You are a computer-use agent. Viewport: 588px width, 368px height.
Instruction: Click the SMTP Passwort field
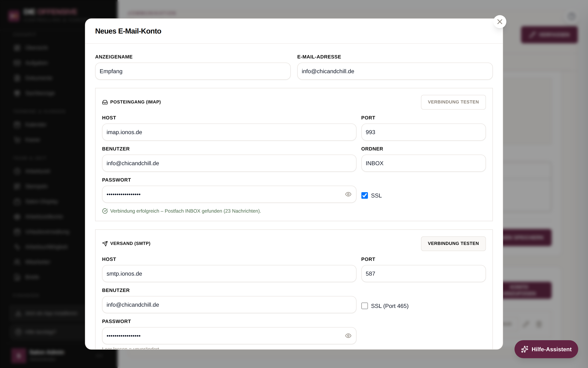coord(229,336)
